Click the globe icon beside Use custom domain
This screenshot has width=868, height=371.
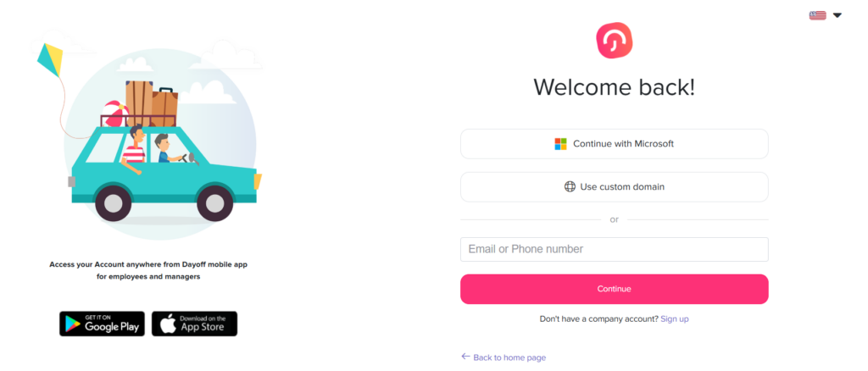570,187
